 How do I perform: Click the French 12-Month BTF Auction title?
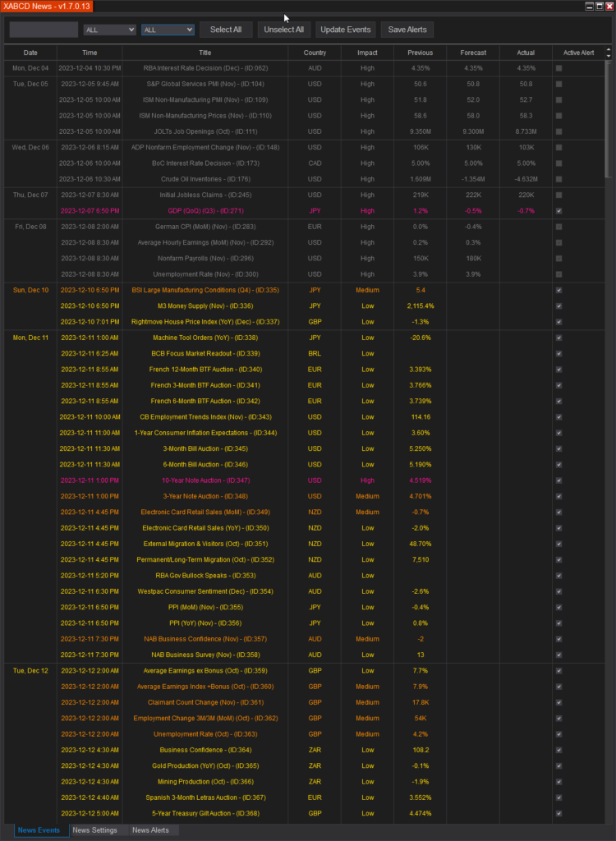pyautogui.click(x=205, y=370)
